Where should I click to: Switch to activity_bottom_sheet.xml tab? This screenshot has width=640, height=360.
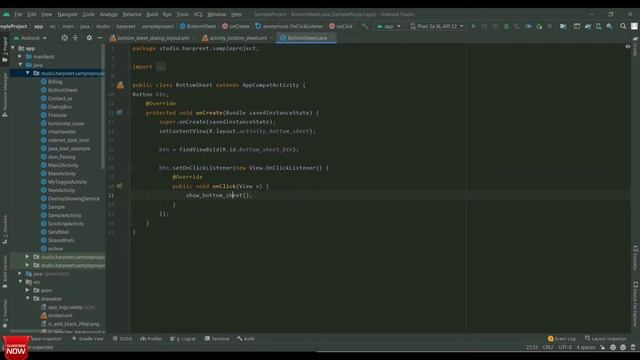click(x=237, y=38)
